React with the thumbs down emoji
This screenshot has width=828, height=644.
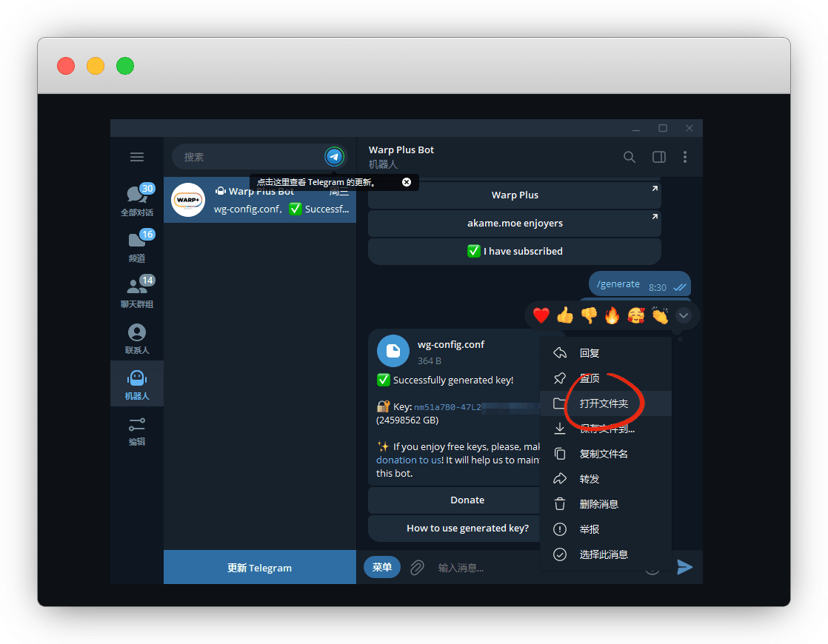589,315
